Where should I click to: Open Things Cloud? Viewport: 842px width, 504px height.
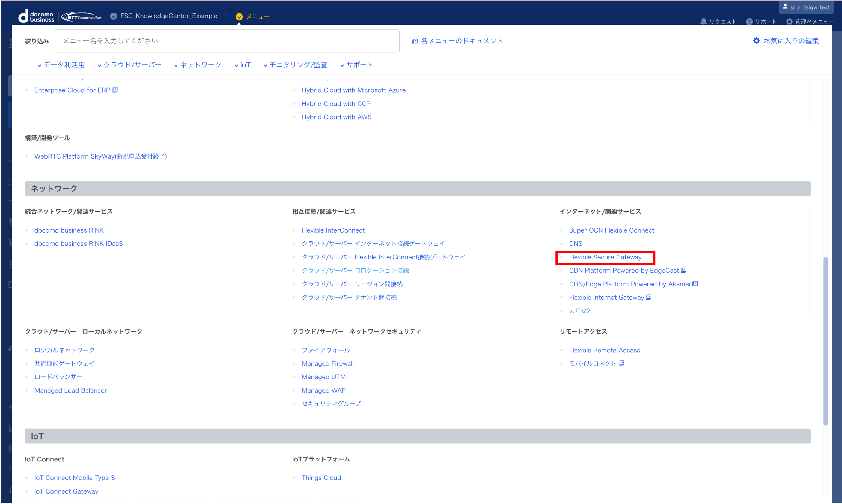tap(321, 478)
